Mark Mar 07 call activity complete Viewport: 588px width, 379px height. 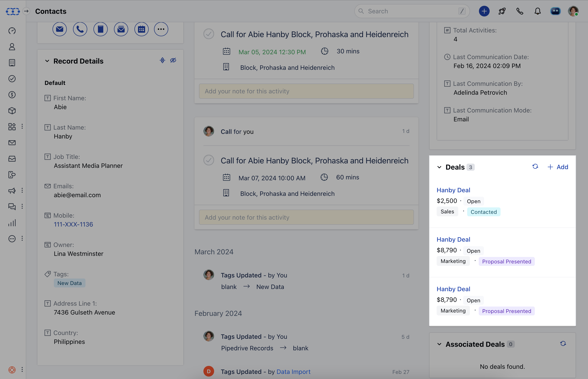[209, 160]
